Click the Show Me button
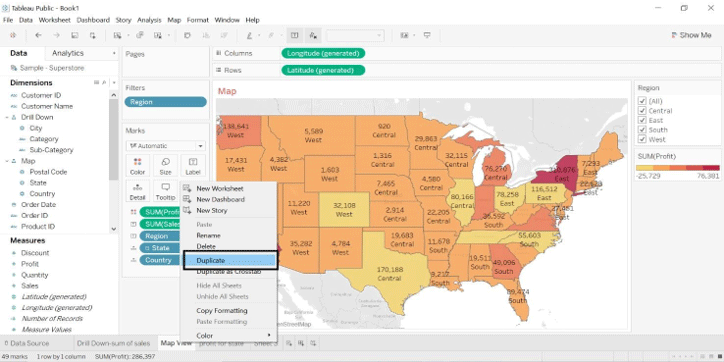 coord(691,35)
